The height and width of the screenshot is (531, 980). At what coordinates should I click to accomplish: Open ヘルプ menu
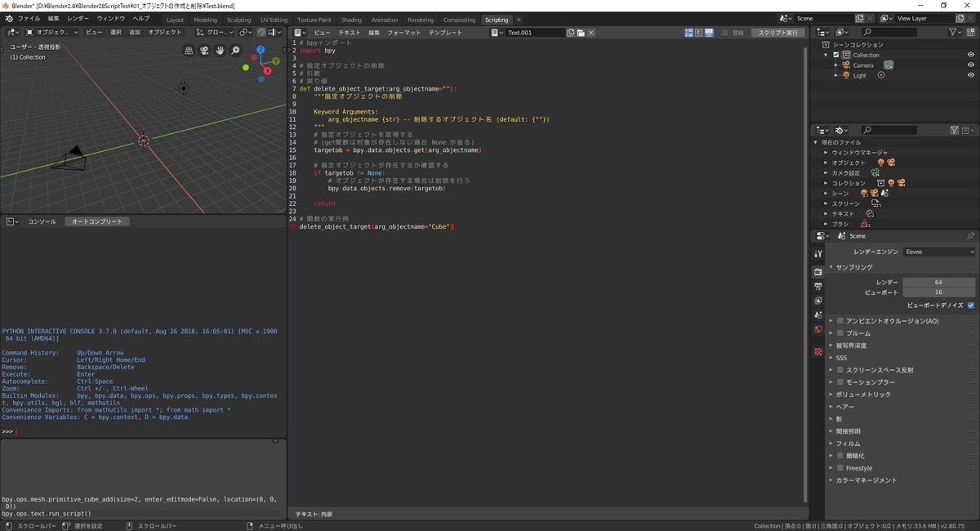click(141, 18)
